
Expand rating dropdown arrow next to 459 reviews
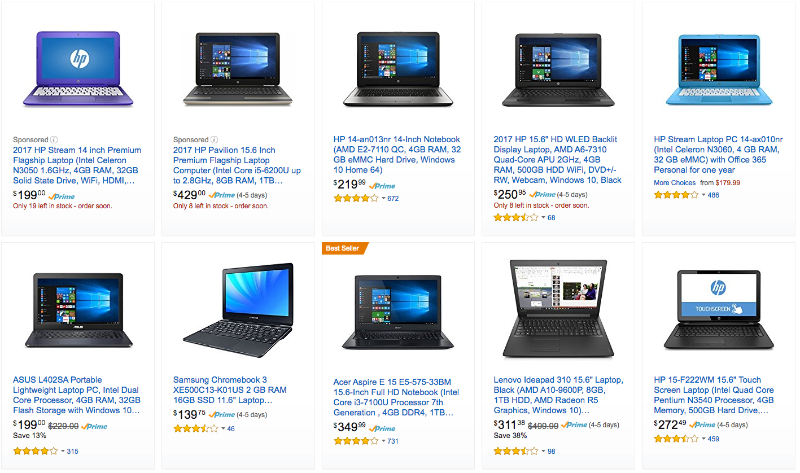pos(704,439)
